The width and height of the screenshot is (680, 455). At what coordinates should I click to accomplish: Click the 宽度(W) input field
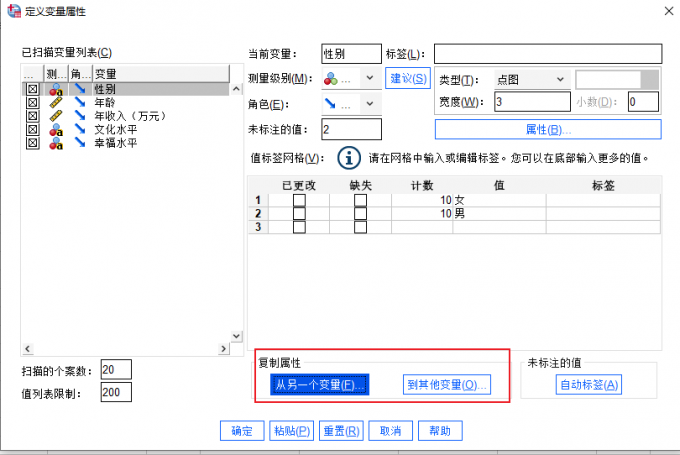(x=532, y=102)
